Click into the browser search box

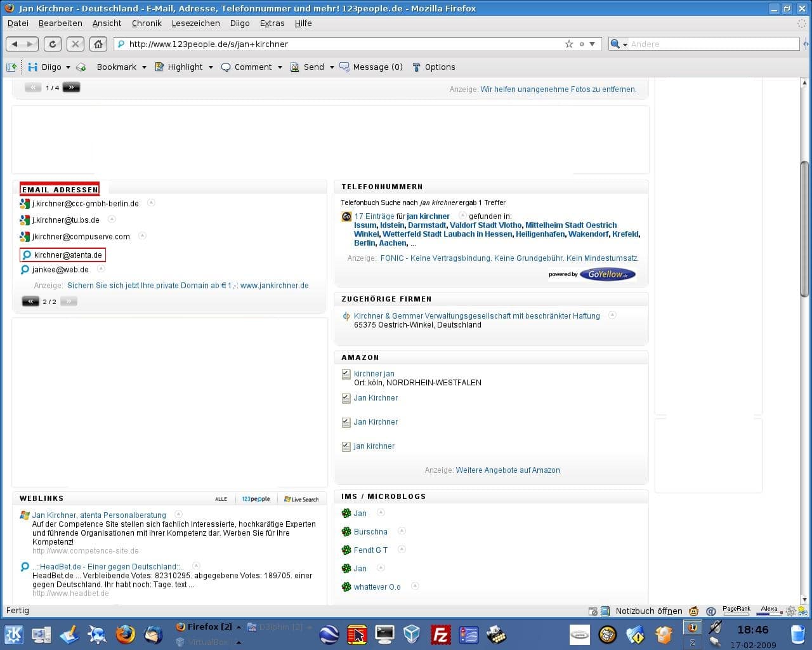click(714, 44)
